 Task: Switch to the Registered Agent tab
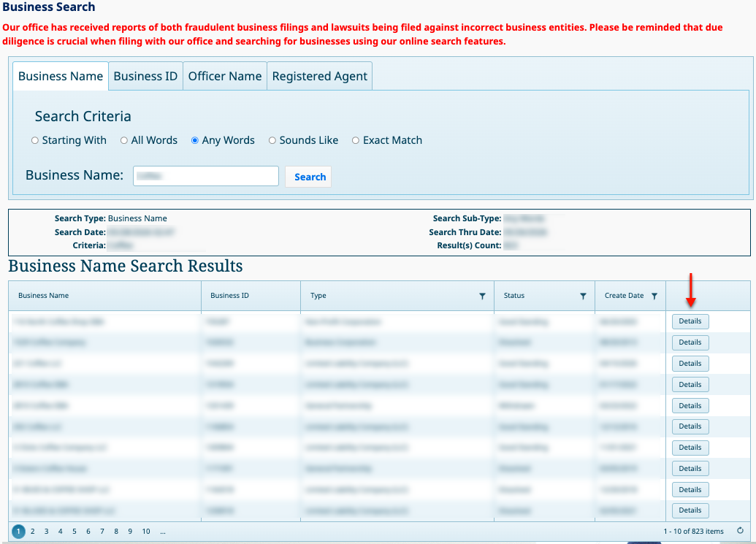point(320,76)
